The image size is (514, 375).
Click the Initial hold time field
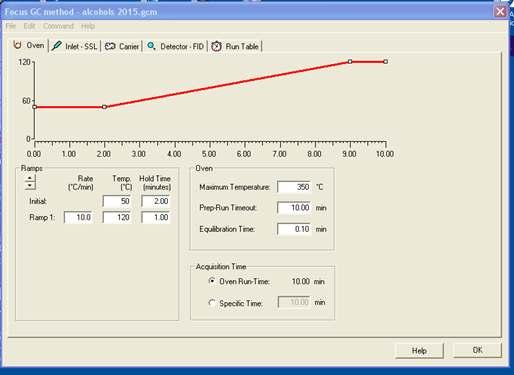pos(155,201)
